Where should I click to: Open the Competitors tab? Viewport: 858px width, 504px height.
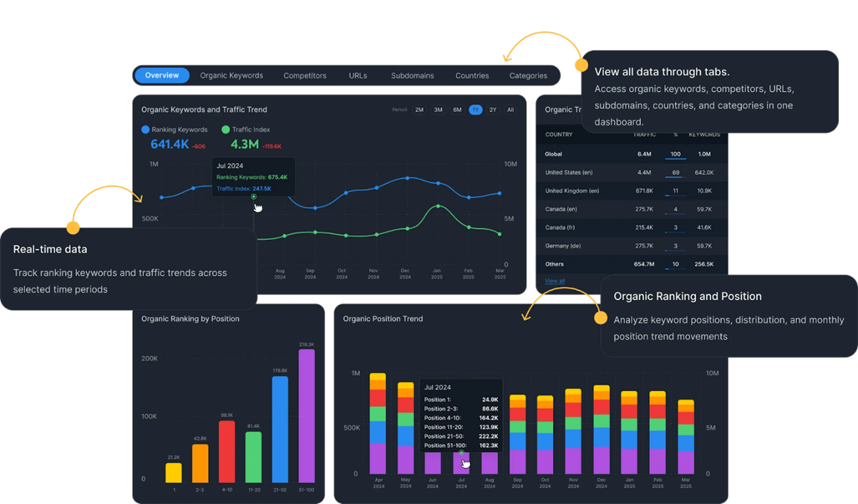pyautogui.click(x=305, y=76)
